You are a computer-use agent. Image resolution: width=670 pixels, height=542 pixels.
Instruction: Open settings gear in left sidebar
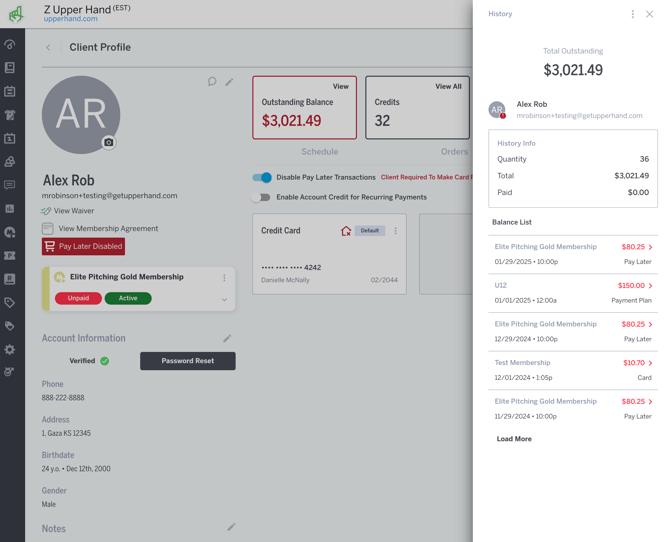pyautogui.click(x=10, y=350)
